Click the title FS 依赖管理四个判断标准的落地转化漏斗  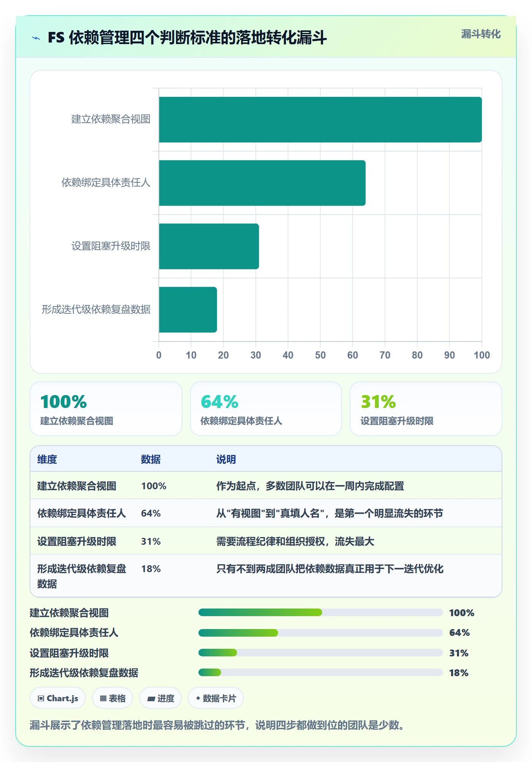(x=187, y=38)
